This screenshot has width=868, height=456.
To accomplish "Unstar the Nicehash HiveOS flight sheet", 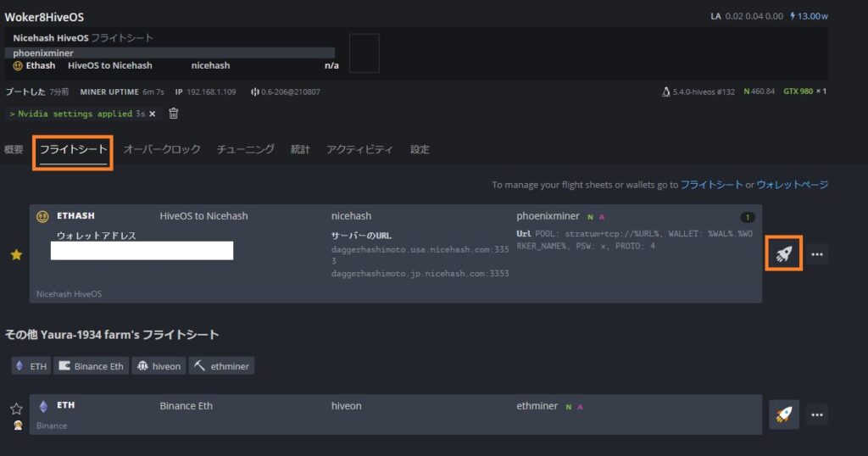I will click(x=17, y=254).
